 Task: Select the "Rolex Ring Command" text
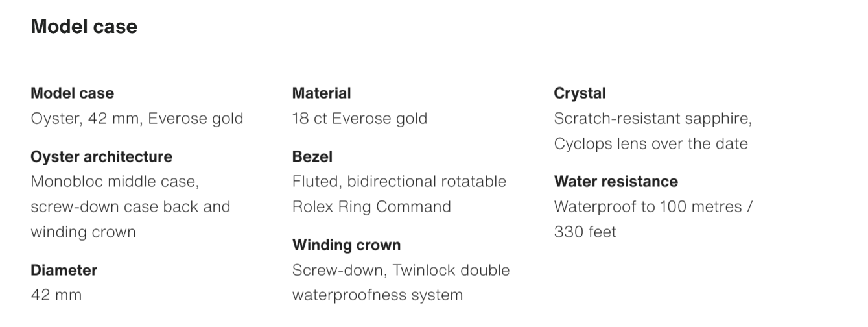tap(371, 207)
